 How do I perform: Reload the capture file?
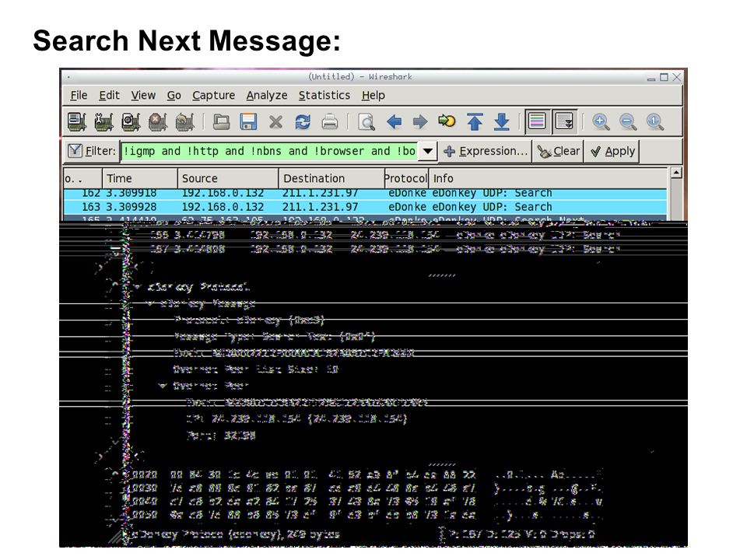point(303,122)
